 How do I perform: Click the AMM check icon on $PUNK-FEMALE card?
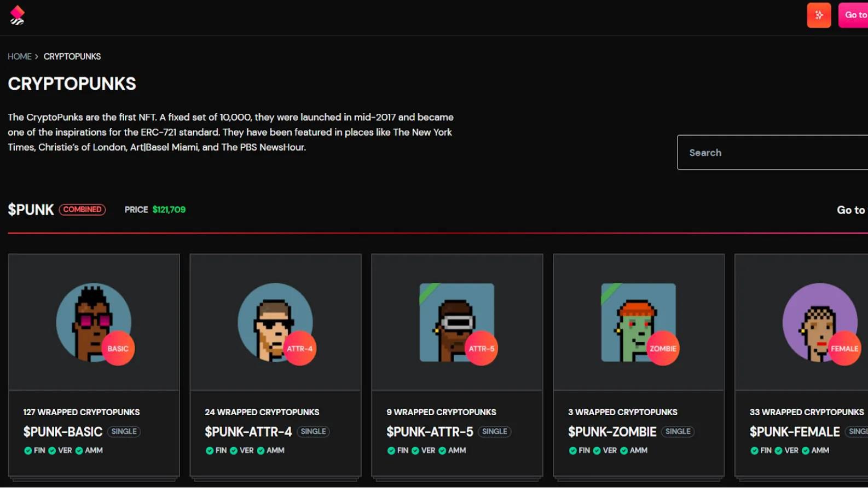click(806, 451)
